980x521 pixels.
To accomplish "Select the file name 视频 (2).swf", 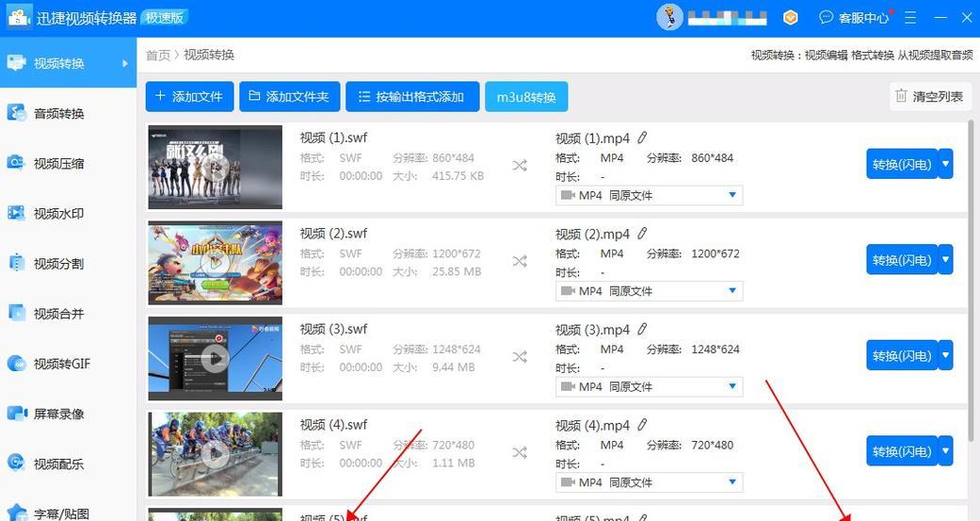I will [x=333, y=234].
